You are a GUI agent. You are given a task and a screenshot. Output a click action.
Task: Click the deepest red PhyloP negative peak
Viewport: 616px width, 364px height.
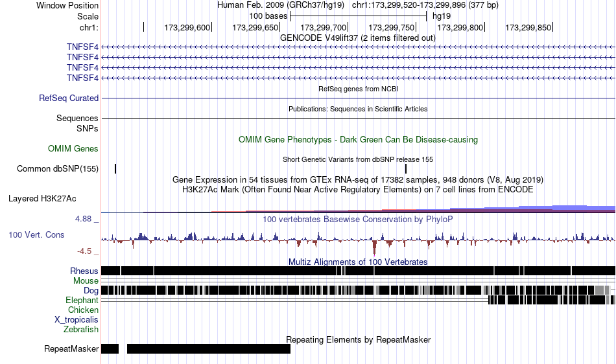pos(374,247)
